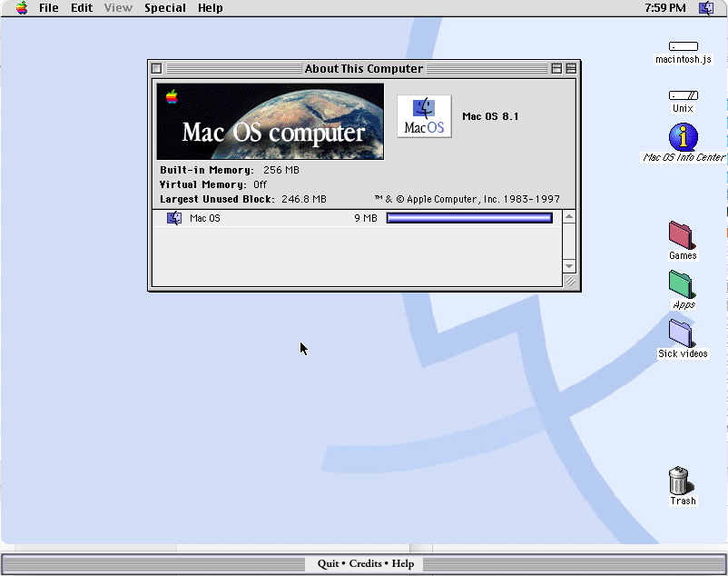This screenshot has height=576, width=728.
Task: Collapse the About This Computer window
Action: 570,68
